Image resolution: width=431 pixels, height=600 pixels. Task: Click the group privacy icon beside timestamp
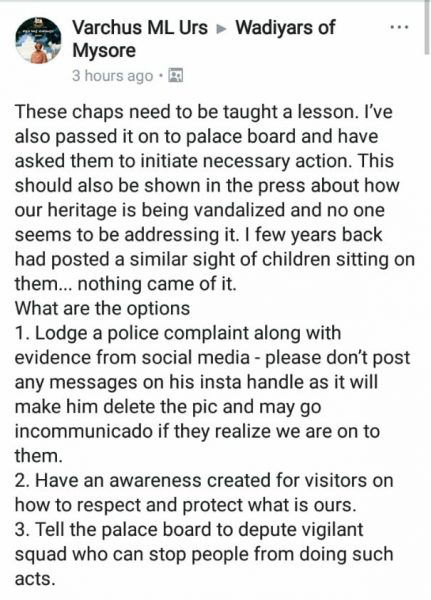(176, 76)
